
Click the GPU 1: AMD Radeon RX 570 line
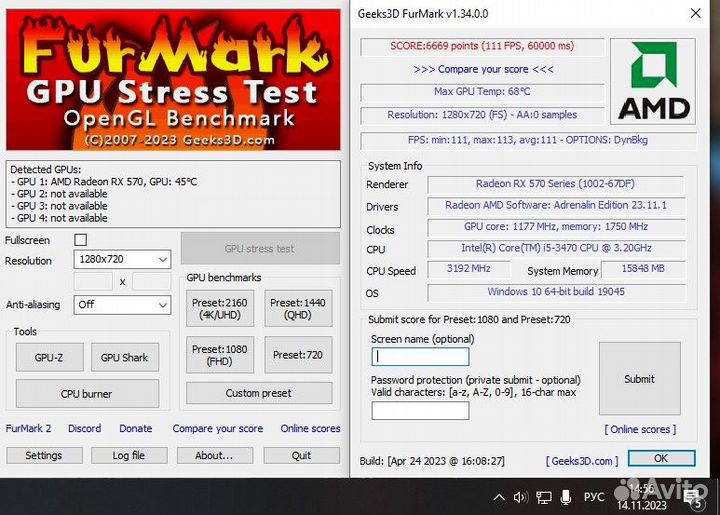tap(104, 182)
